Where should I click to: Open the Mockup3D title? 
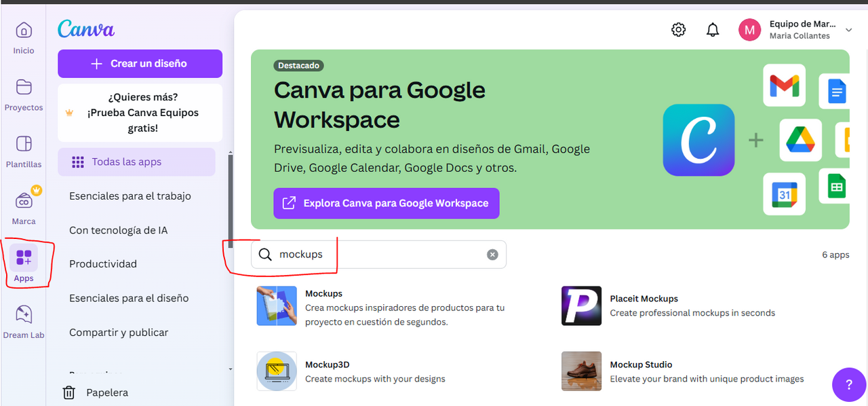(327, 365)
